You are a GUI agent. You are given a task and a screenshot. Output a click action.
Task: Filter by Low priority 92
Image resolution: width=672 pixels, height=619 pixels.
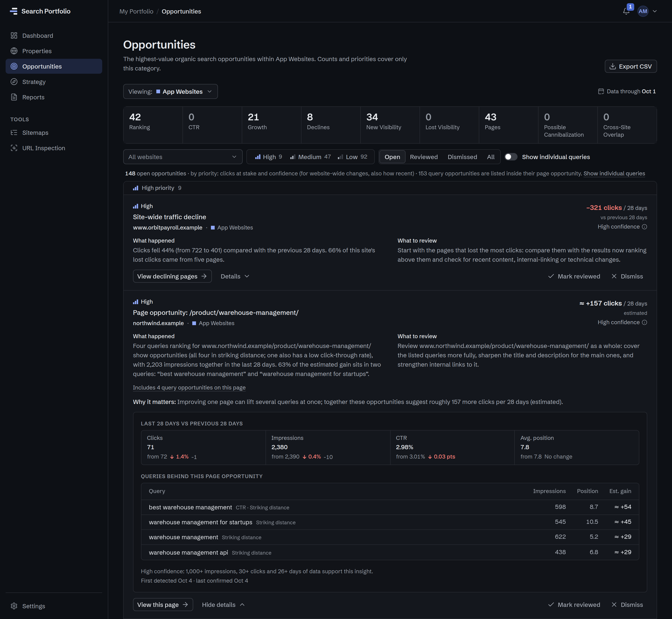click(352, 157)
